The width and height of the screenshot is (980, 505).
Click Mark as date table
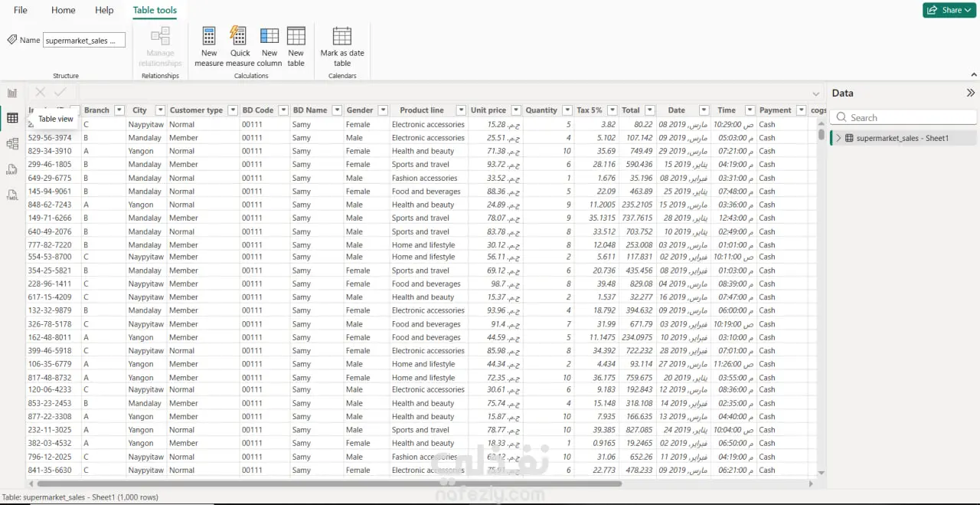coord(342,47)
